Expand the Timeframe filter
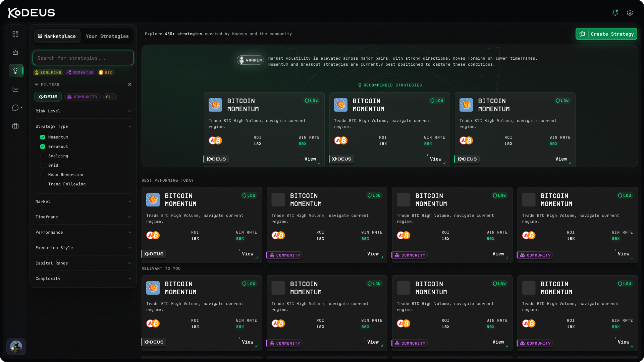This screenshot has width=644, height=362. (x=83, y=217)
